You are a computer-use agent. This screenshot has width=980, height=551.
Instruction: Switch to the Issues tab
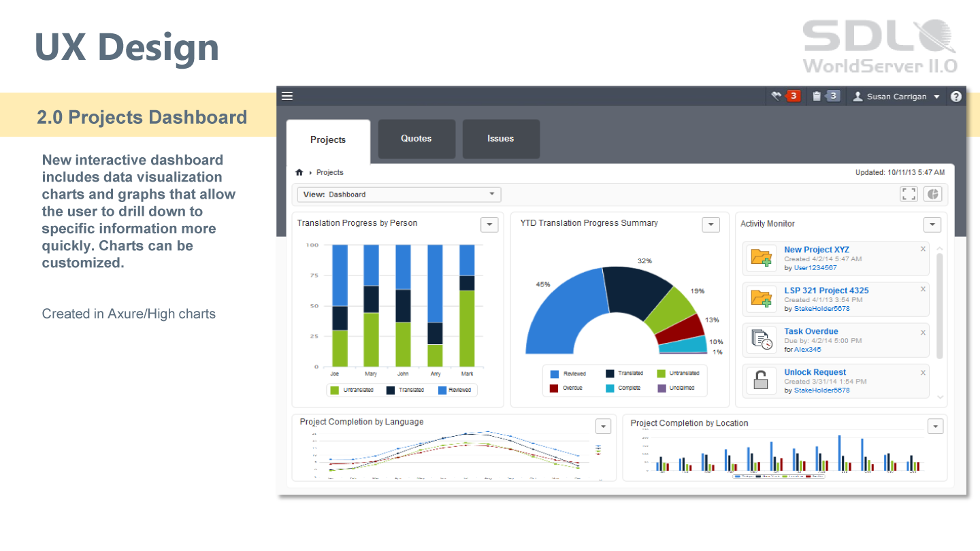pyautogui.click(x=500, y=139)
